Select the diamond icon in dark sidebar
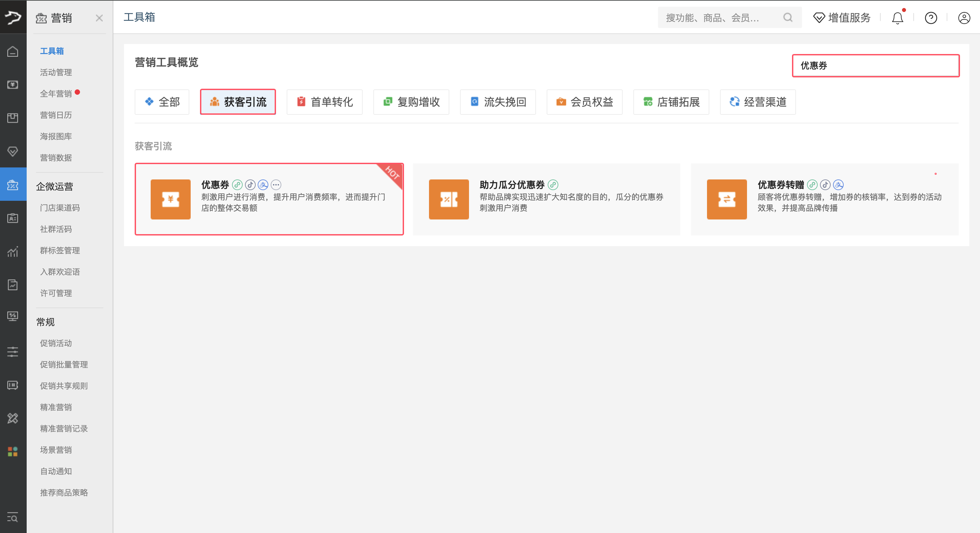980x533 pixels. click(x=13, y=151)
